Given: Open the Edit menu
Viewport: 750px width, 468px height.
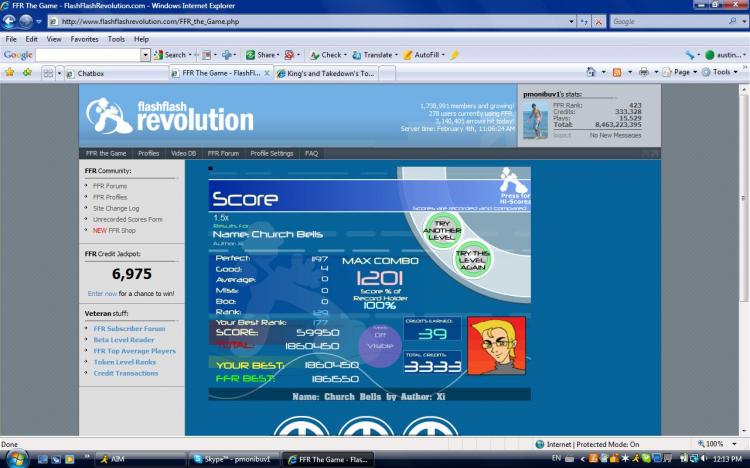Looking at the screenshot, I should [32, 39].
